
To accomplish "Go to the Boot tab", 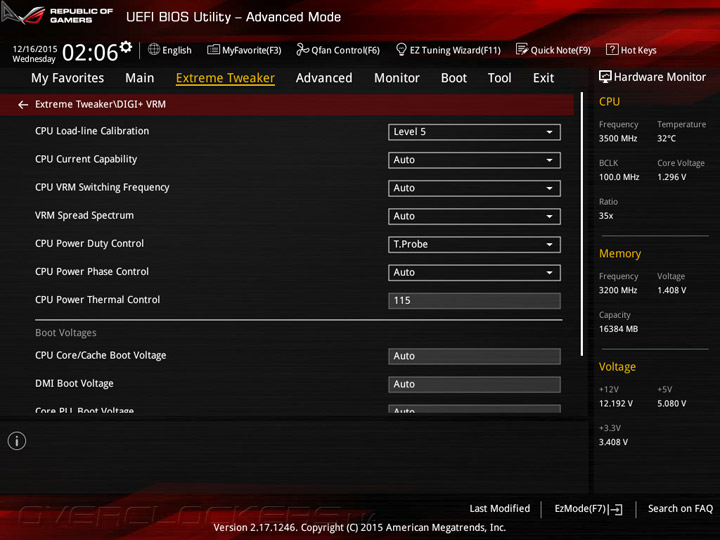I will tap(454, 78).
